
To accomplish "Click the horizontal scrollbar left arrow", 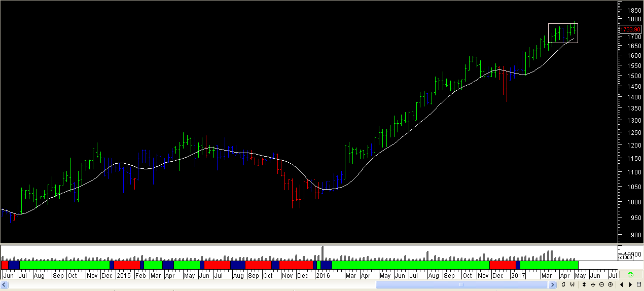I will (x=4, y=285).
